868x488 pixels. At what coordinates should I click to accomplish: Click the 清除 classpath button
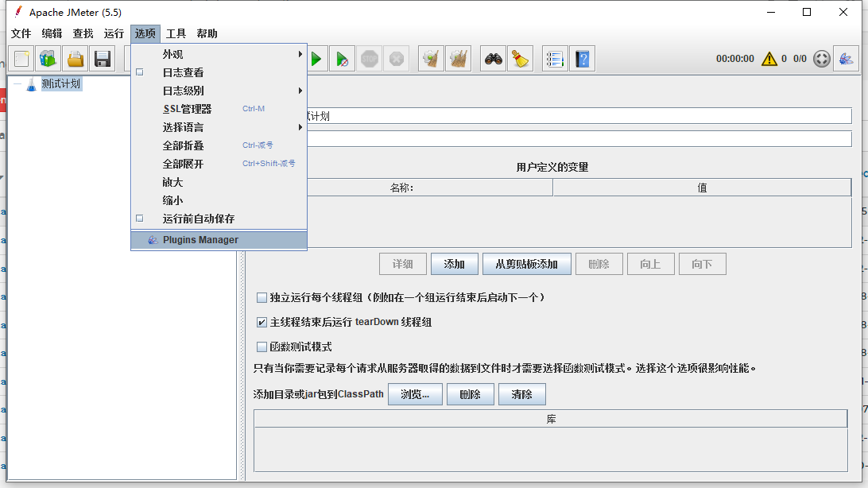pyautogui.click(x=522, y=394)
